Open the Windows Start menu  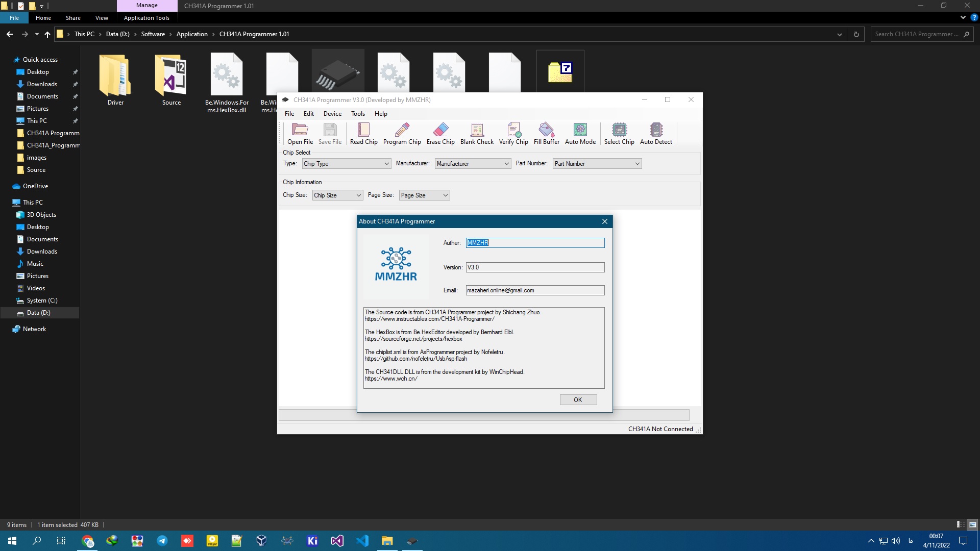(12, 541)
